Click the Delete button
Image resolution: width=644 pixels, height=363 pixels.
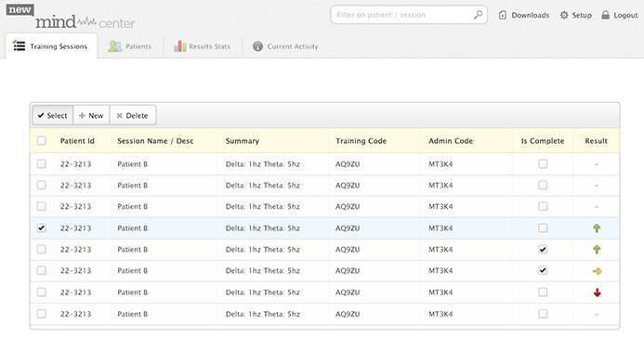tap(133, 115)
